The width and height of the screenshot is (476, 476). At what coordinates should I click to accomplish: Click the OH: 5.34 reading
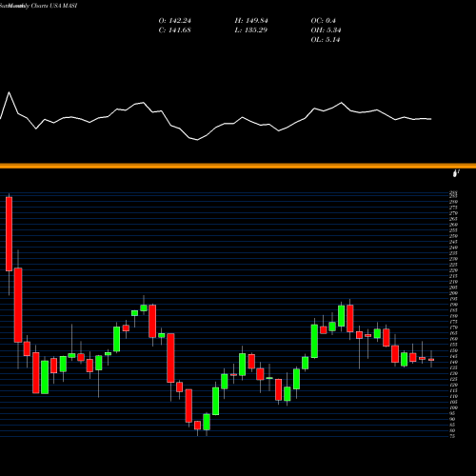[326, 30]
